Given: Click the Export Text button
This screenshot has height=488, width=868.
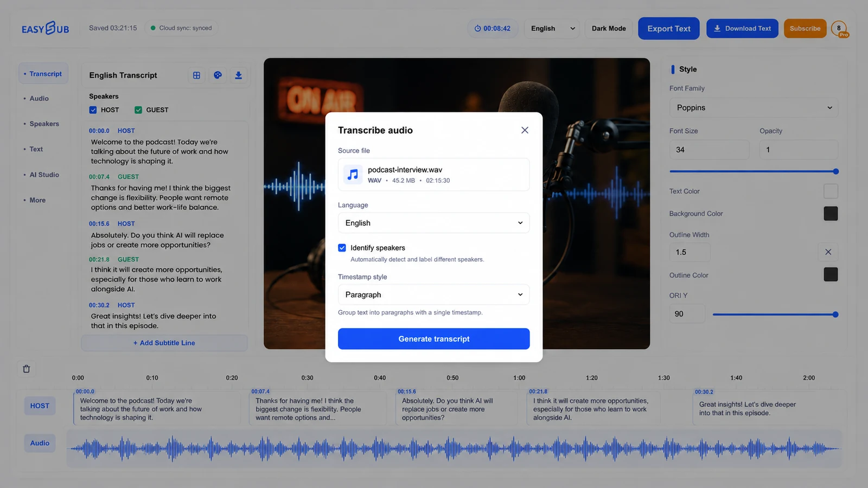Looking at the screenshot, I should tap(669, 28).
